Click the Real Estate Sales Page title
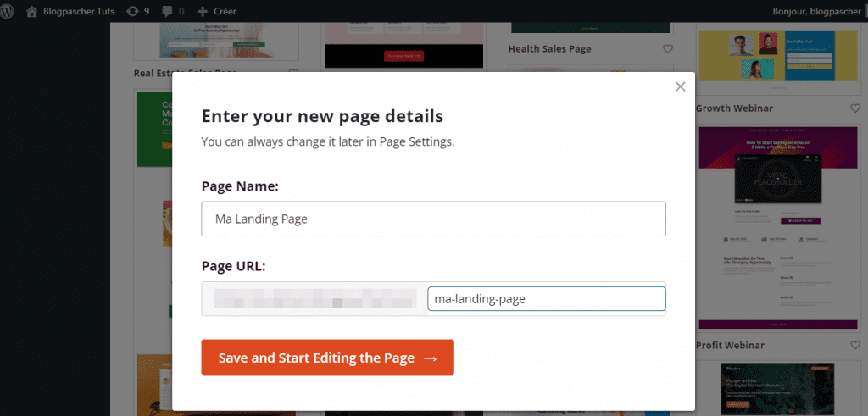This screenshot has width=868, height=416. [153, 73]
